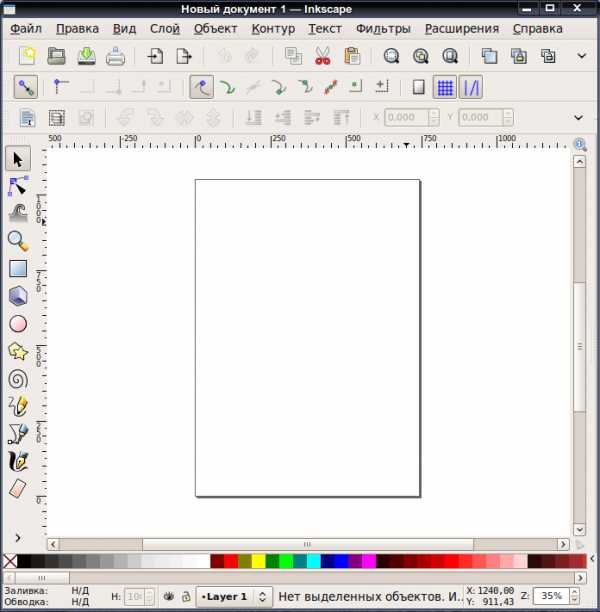The image size is (600, 612).
Task: Open the Контур menu
Action: 273,28
